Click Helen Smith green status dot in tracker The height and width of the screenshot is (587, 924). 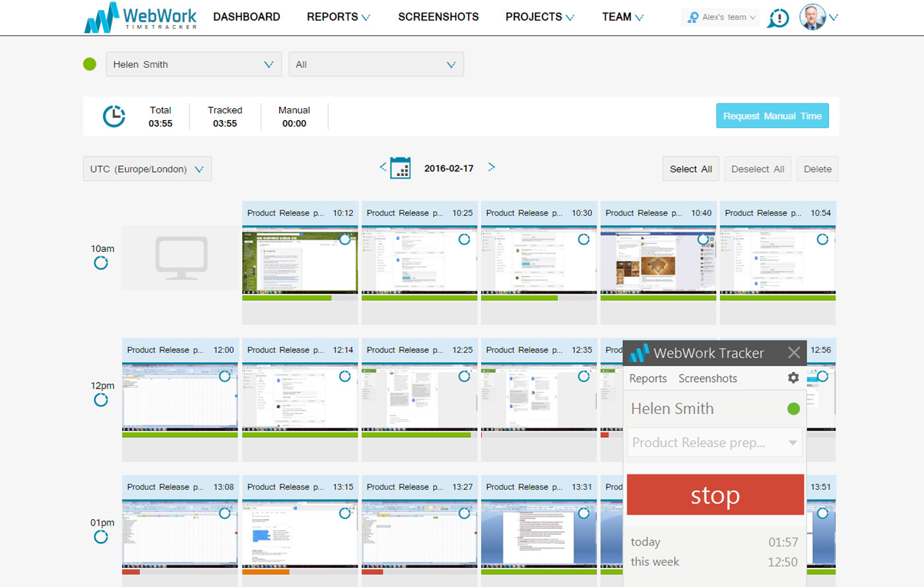click(793, 409)
